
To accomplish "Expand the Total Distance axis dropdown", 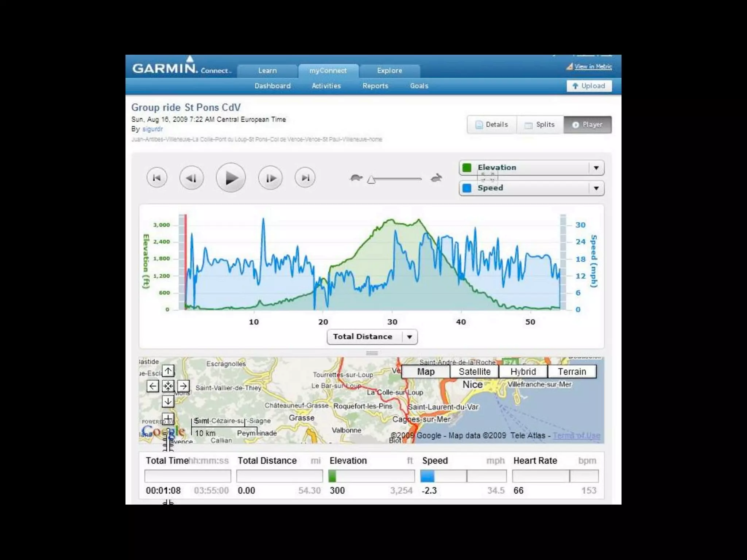I will [409, 337].
